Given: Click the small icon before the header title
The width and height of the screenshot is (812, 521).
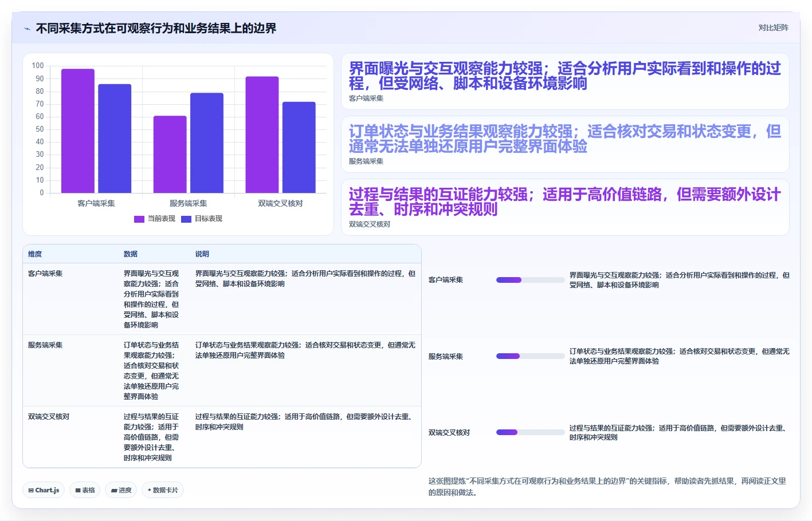Looking at the screenshot, I should [27, 29].
